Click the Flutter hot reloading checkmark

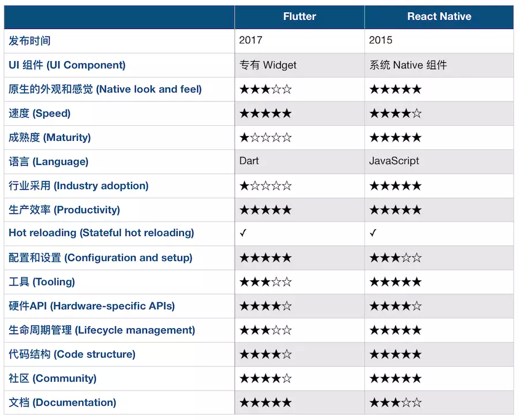coord(243,233)
